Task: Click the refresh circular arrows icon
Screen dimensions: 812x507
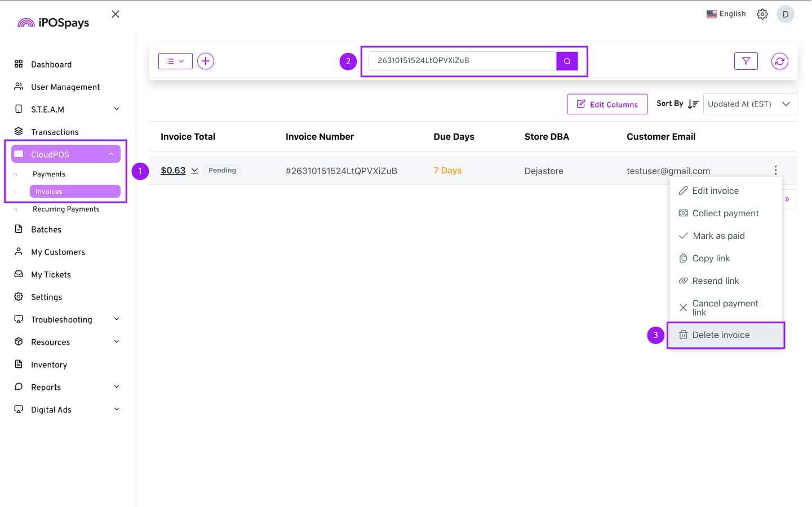Action: (779, 61)
